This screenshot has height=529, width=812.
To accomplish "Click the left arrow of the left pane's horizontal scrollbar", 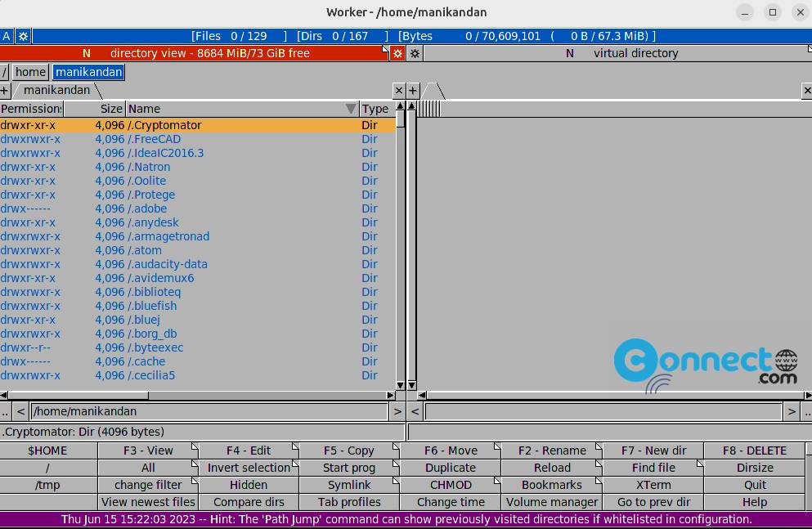I will (x=3, y=396).
